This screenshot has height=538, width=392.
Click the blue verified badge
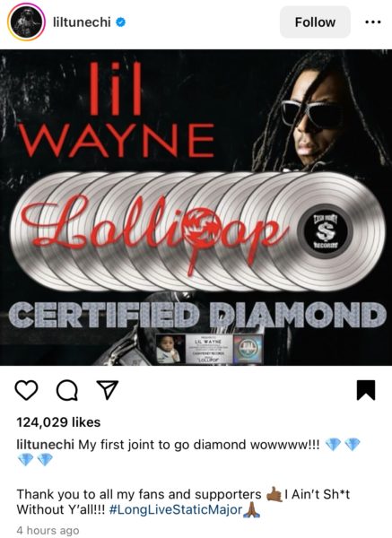coord(121,22)
